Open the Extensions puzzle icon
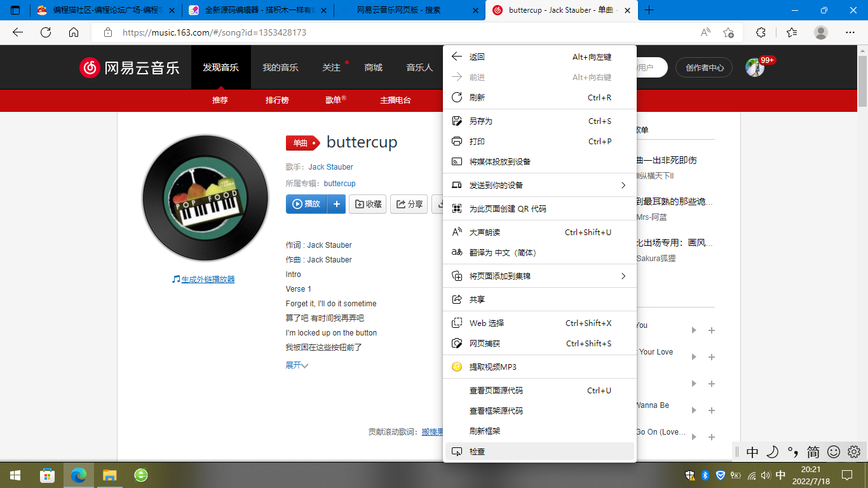The height and width of the screenshot is (488, 868). [761, 32]
